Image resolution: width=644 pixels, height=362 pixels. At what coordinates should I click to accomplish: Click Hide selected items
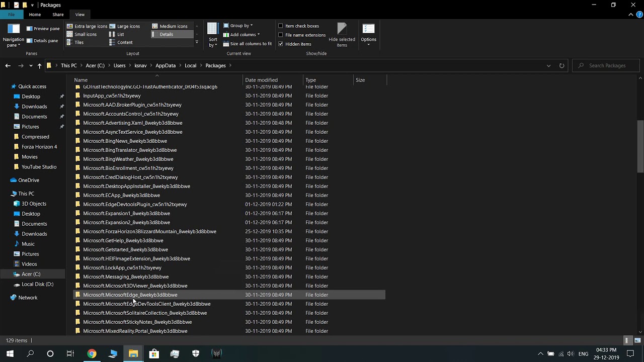click(x=342, y=36)
